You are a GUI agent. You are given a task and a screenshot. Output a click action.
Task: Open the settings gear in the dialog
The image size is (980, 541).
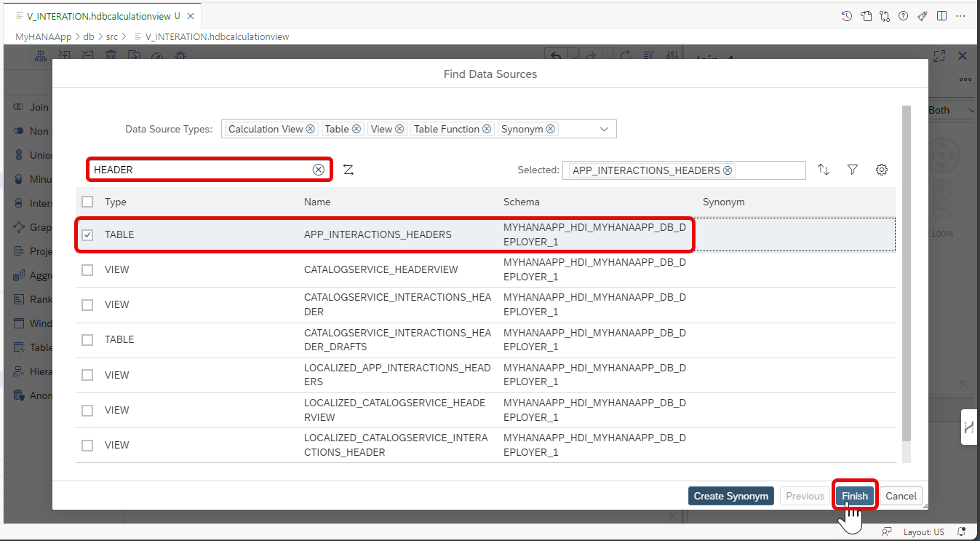pyautogui.click(x=881, y=169)
